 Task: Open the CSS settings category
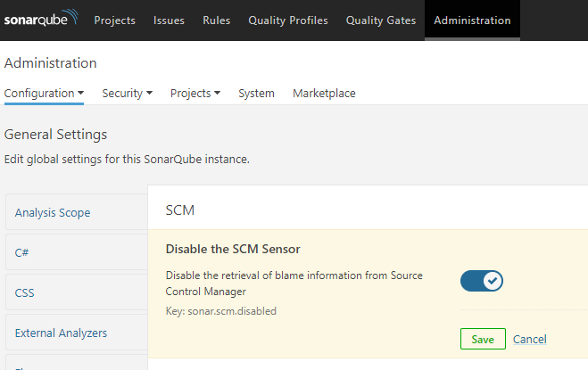25,292
